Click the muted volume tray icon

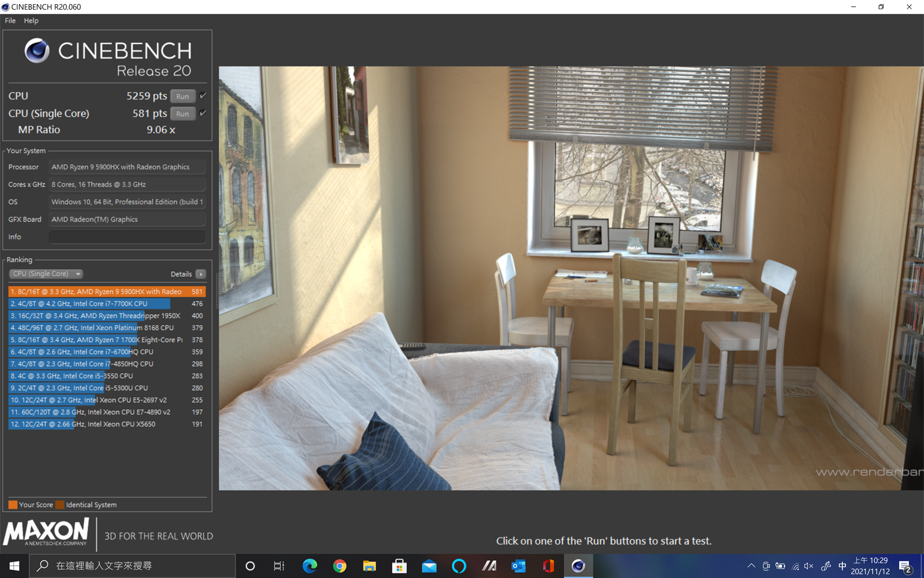click(x=809, y=566)
